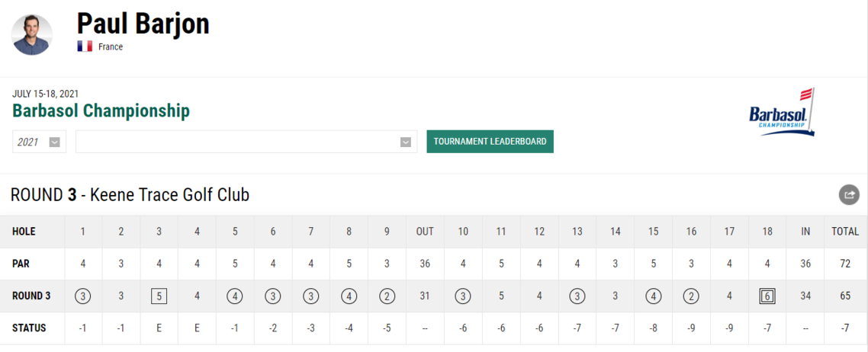Image resolution: width=868 pixels, height=352 pixels.
Task: Click the circled birdie score on hole 9
Action: pos(387,296)
